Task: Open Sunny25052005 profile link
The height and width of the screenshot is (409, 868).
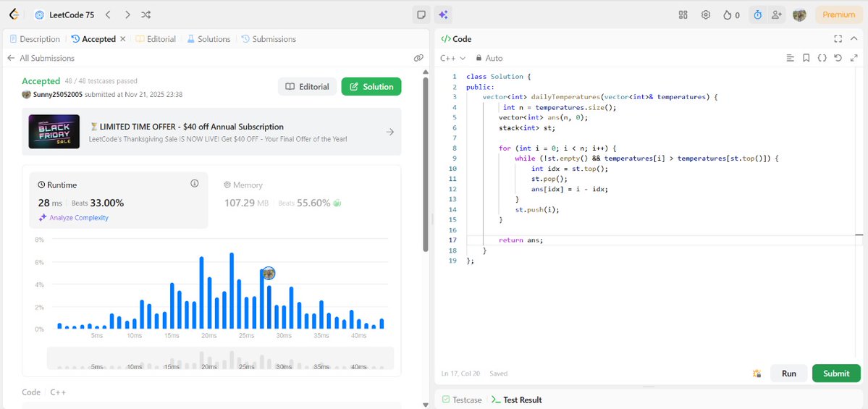Action: pos(58,95)
